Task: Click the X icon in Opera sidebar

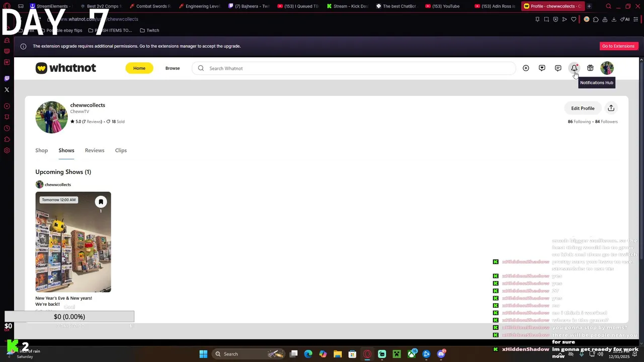Action: point(7,89)
